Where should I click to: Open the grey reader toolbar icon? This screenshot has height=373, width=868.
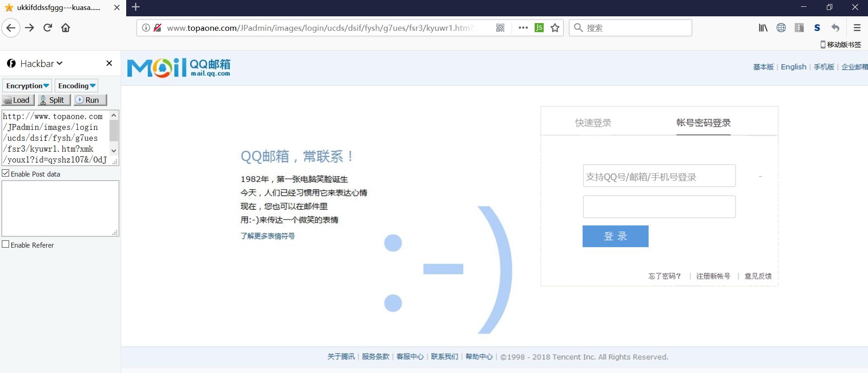[799, 28]
